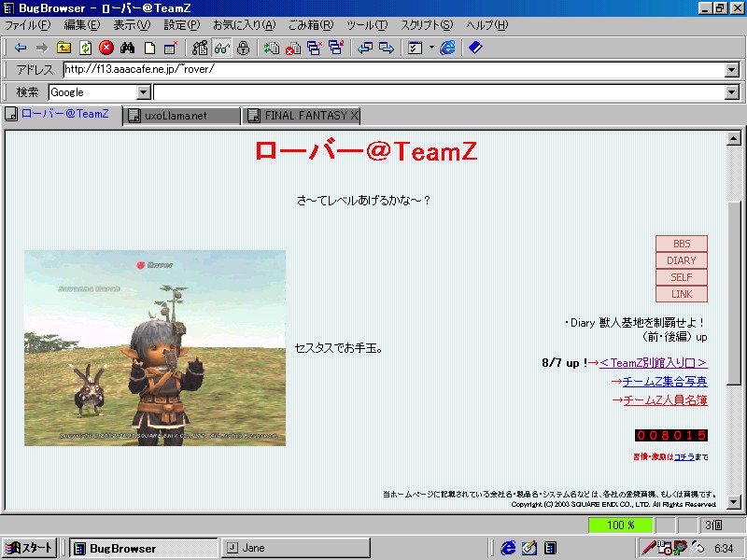Create a new blank page
The width and height of the screenshot is (747, 560).
coord(149,48)
